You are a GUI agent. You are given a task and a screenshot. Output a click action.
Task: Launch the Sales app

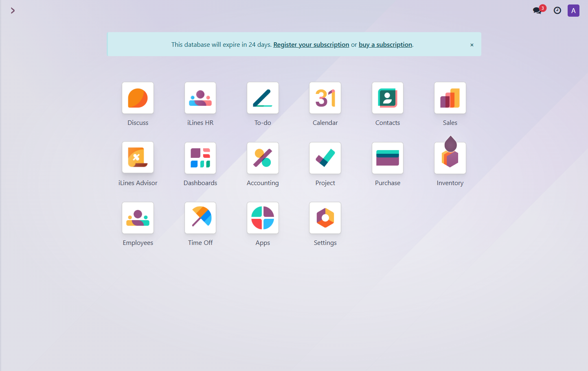coord(450,98)
